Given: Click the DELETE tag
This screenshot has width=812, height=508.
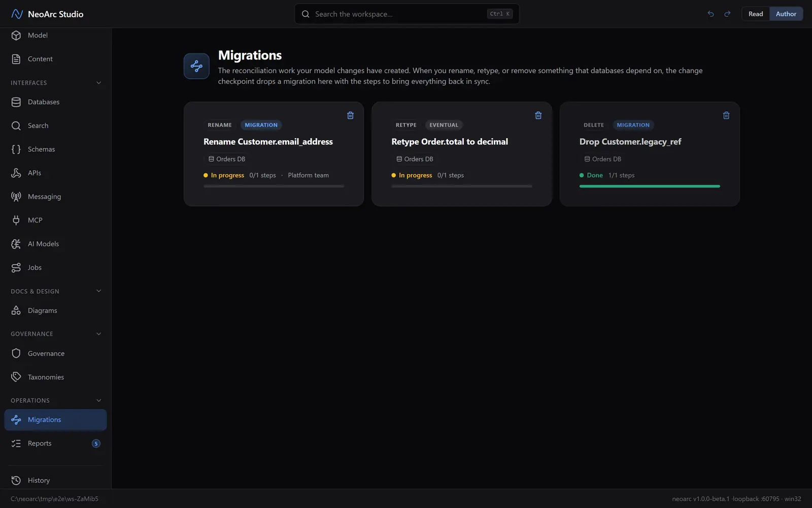Looking at the screenshot, I should click(594, 125).
